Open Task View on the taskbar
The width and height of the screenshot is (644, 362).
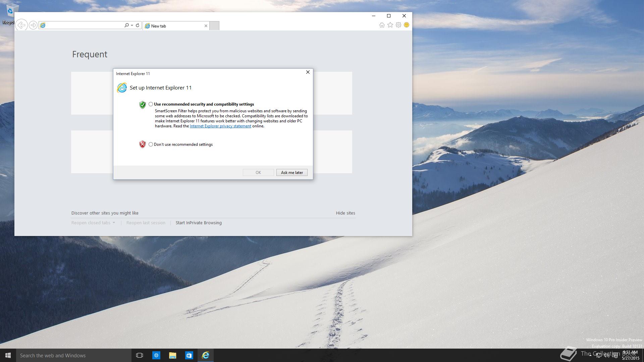[140, 355]
